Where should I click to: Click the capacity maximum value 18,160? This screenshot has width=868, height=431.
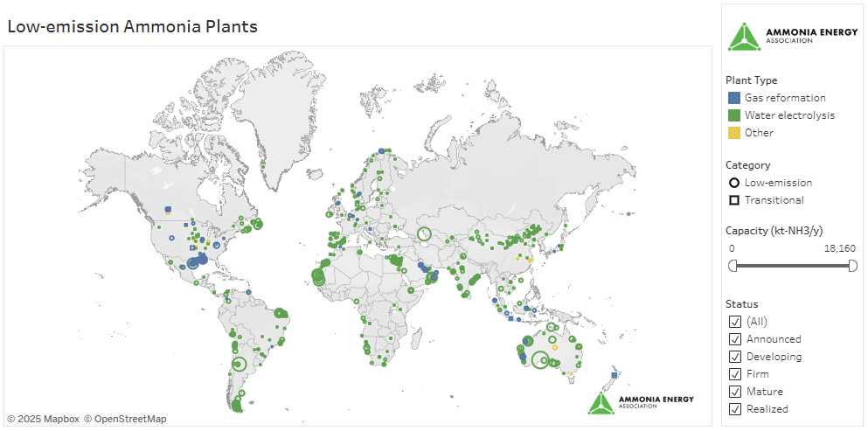(840, 248)
